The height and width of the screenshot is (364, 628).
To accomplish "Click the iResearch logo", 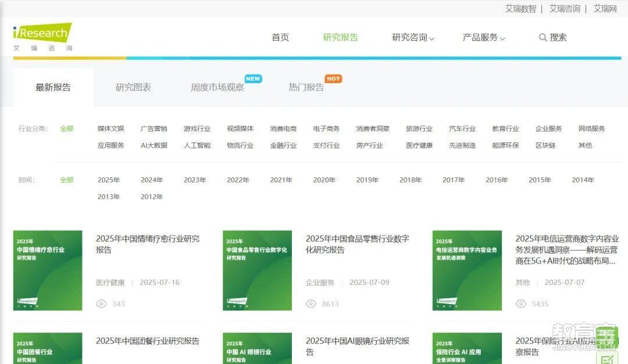I will (x=40, y=34).
